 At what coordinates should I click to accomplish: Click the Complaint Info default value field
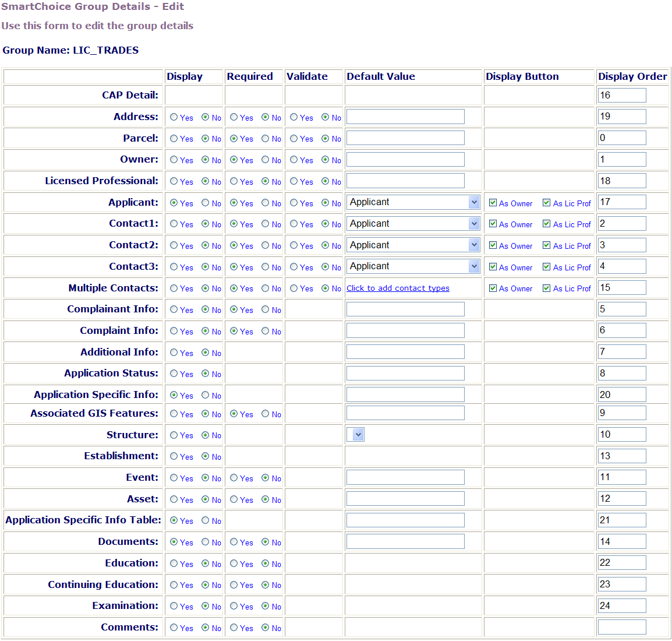[x=405, y=330]
